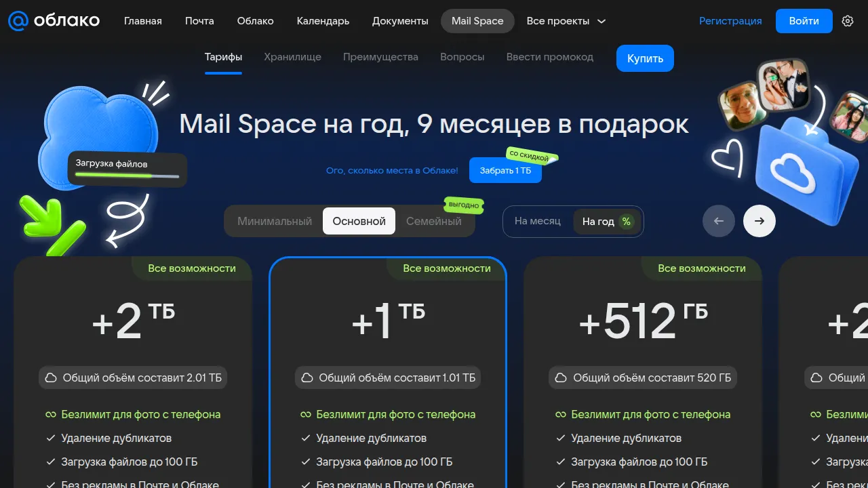
Task: Click the Купить button
Action: pos(645,58)
